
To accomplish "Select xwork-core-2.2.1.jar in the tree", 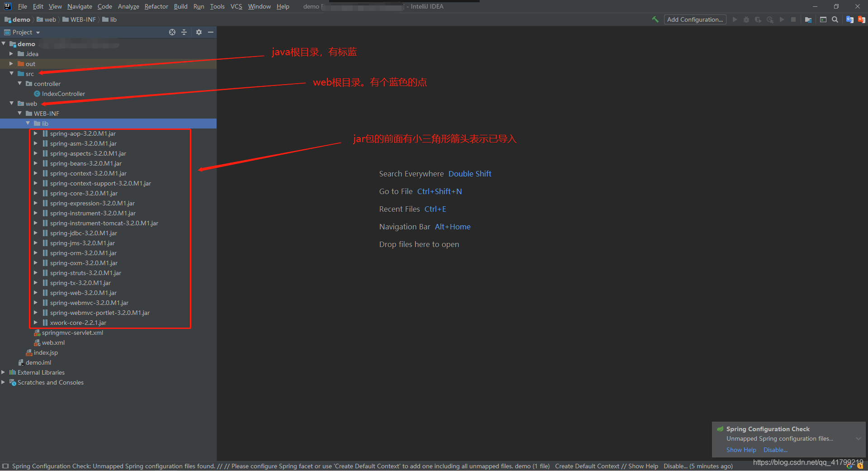I will [x=78, y=323].
